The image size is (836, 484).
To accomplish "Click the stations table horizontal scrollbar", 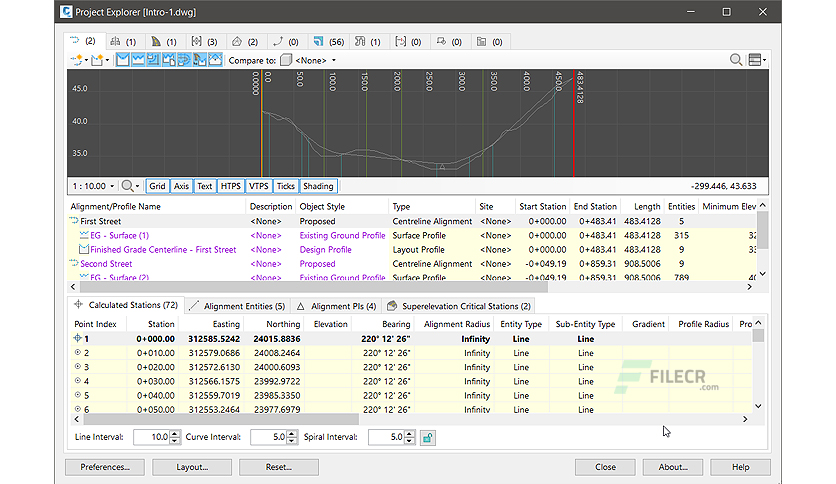I will 220,419.
